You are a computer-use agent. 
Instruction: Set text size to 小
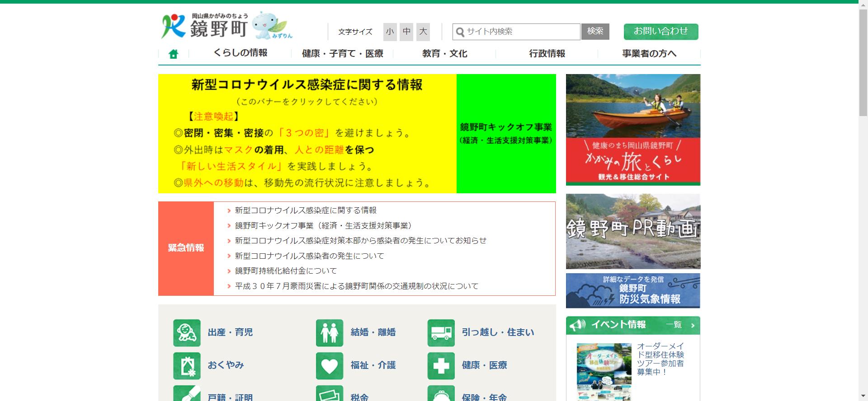[x=390, y=32]
